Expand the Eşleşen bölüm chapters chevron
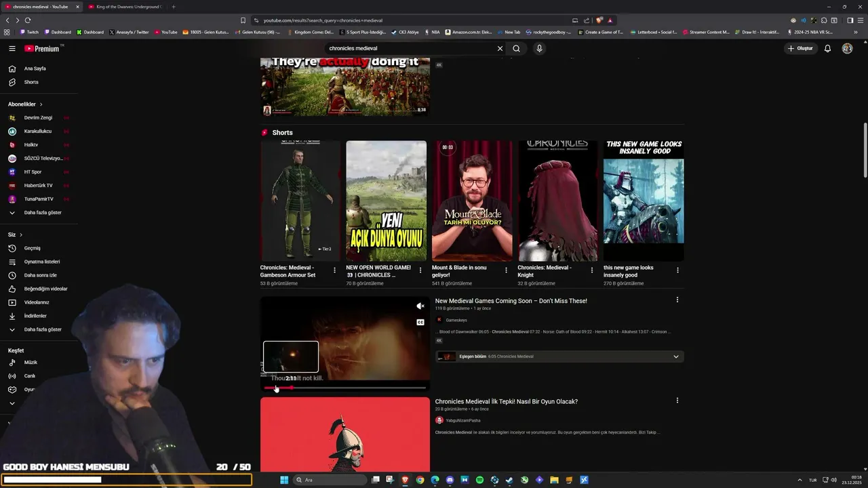Screen dimensions: 868x488 676,357
